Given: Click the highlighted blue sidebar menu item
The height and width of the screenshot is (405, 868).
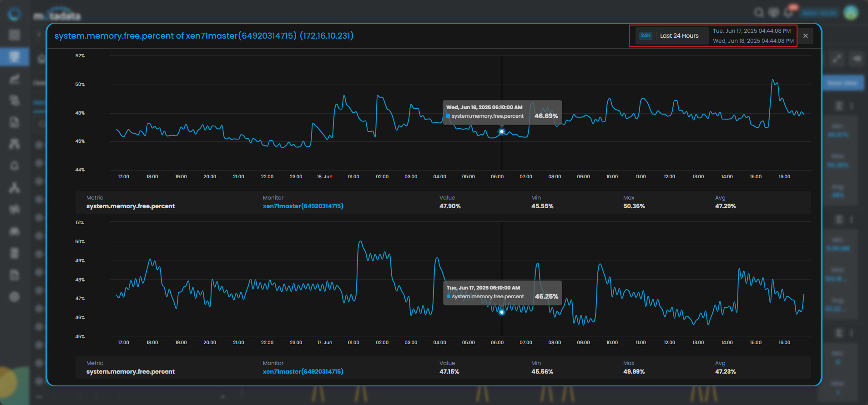Looking at the screenshot, I should pos(15,57).
